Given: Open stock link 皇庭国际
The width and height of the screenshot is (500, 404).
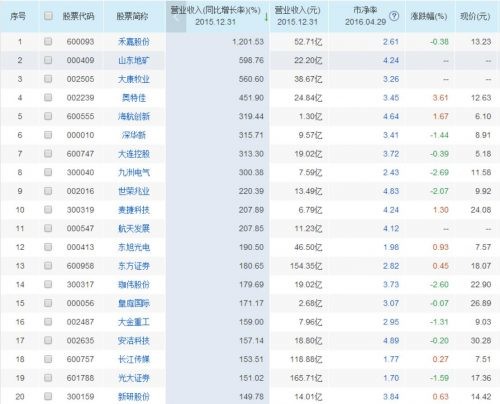Looking at the screenshot, I should click(134, 303).
